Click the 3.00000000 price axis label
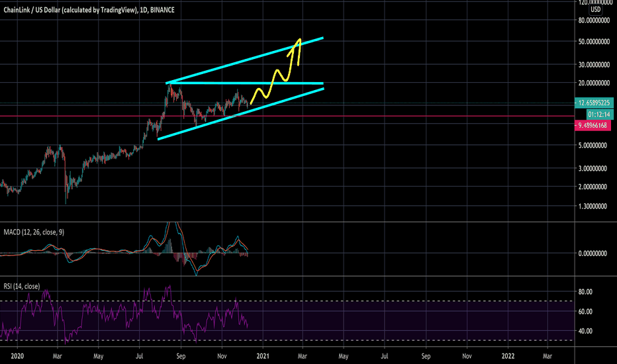Screen dimensions: 617x364 593,168
